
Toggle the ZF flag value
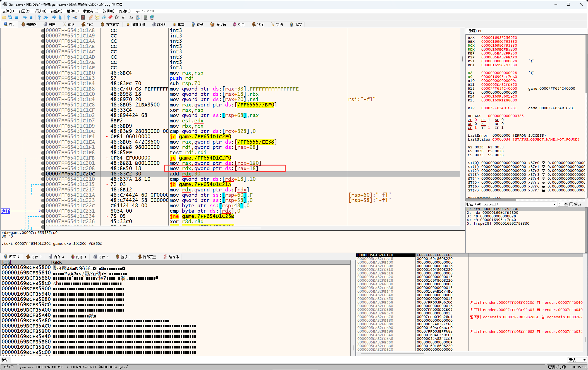pos(475,120)
